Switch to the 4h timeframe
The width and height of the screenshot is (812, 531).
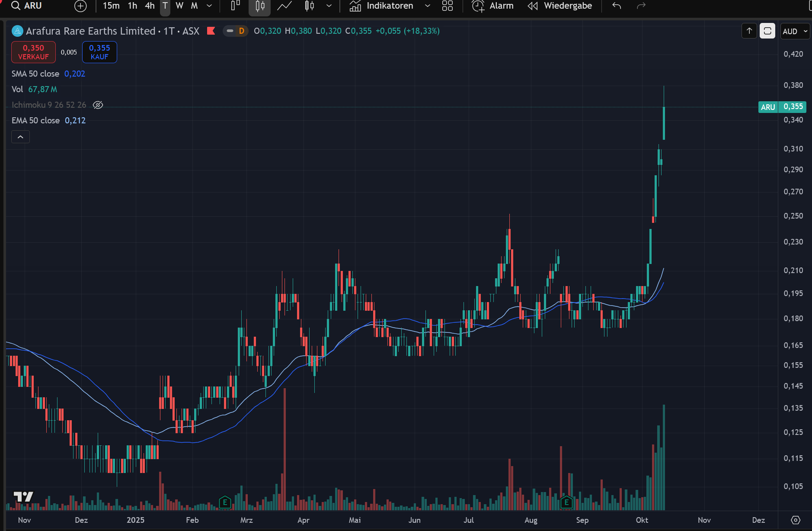[x=150, y=6]
